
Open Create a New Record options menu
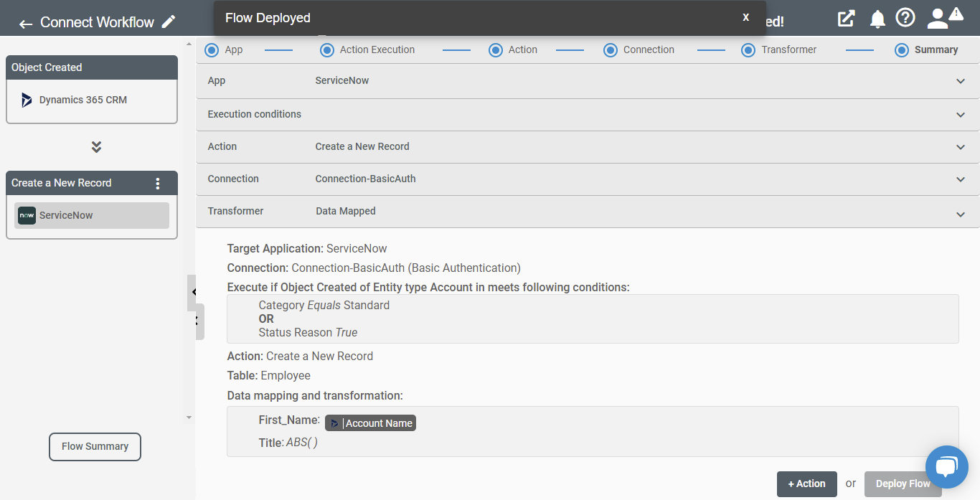158,183
